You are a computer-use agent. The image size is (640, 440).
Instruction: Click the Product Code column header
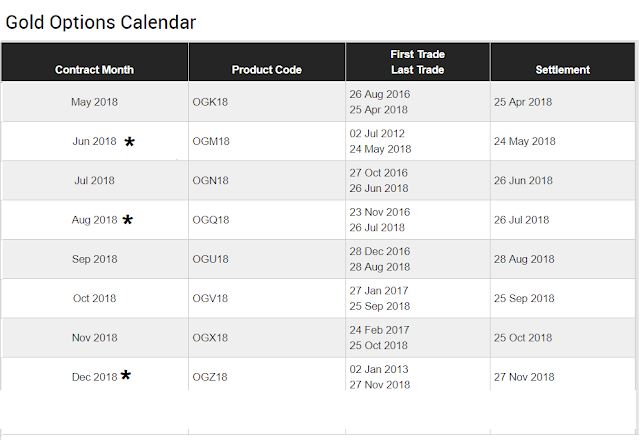266,70
